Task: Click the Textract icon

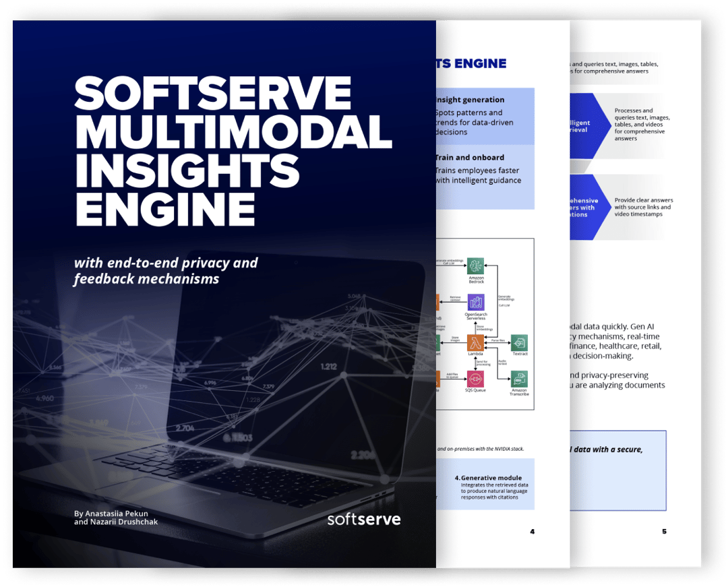Action: click(x=519, y=343)
